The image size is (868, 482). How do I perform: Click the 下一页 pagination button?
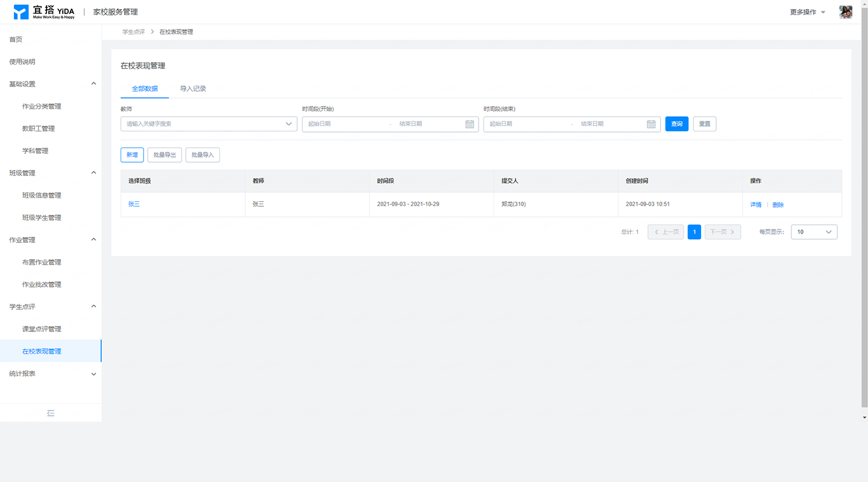pyautogui.click(x=723, y=232)
